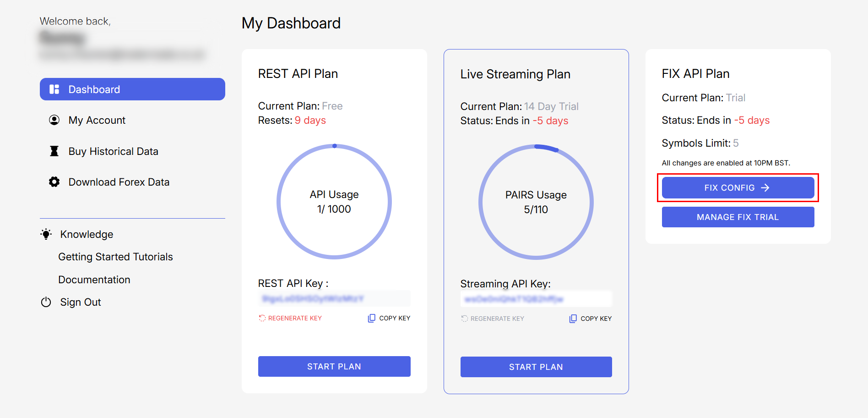868x418 pixels.
Task: Click the Knowledge lightbulb icon
Action: tap(46, 234)
